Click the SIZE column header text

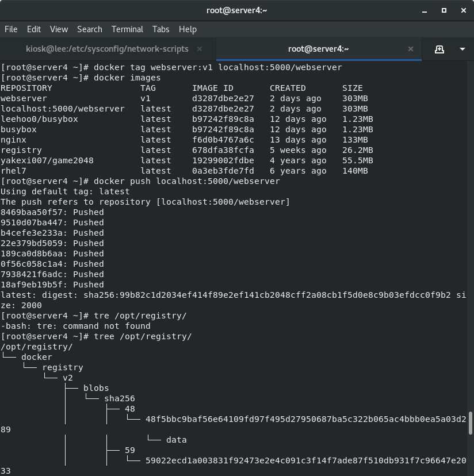[353, 88]
